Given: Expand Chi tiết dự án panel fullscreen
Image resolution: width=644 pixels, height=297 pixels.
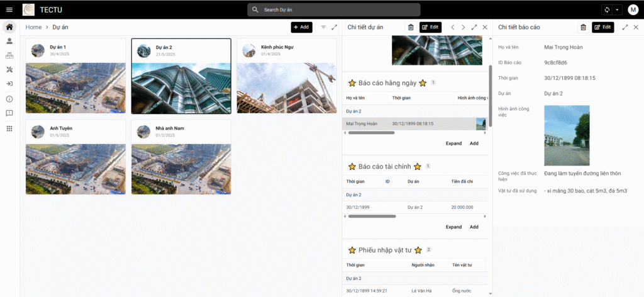Looking at the screenshot, I should pyautogui.click(x=474, y=28).
